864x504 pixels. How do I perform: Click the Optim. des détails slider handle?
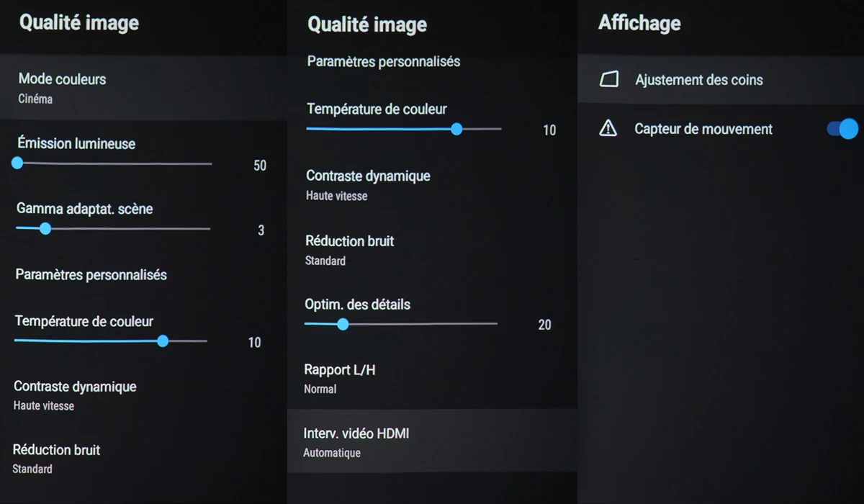pyautogui.click(x=343, y=324)
